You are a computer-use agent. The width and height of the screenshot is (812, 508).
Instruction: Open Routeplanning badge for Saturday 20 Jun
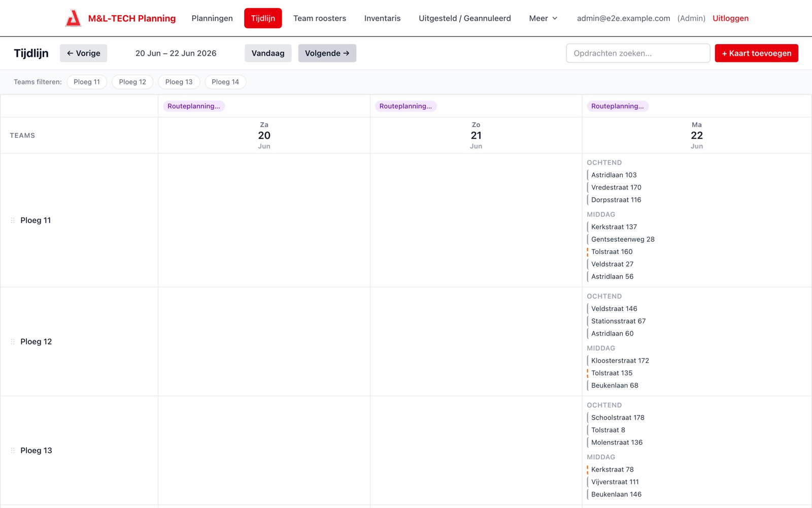(x=194, y=106)
